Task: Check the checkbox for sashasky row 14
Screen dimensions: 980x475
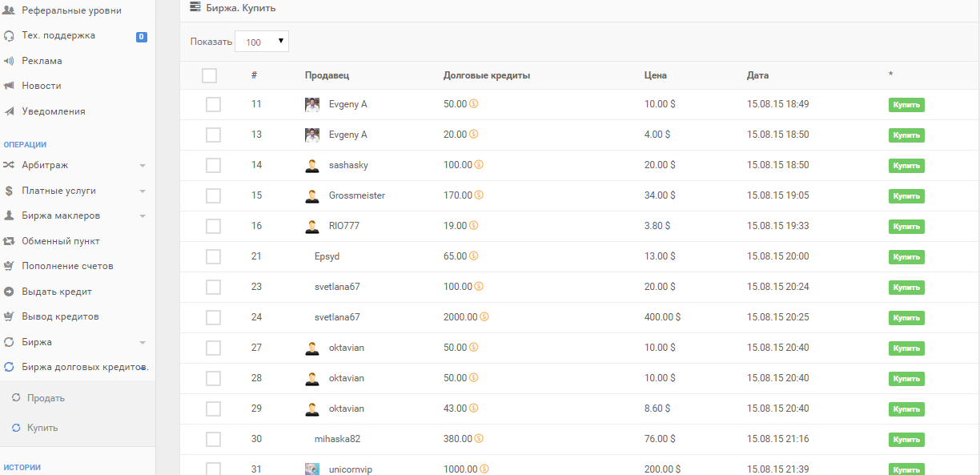Action: click(213, 165)
